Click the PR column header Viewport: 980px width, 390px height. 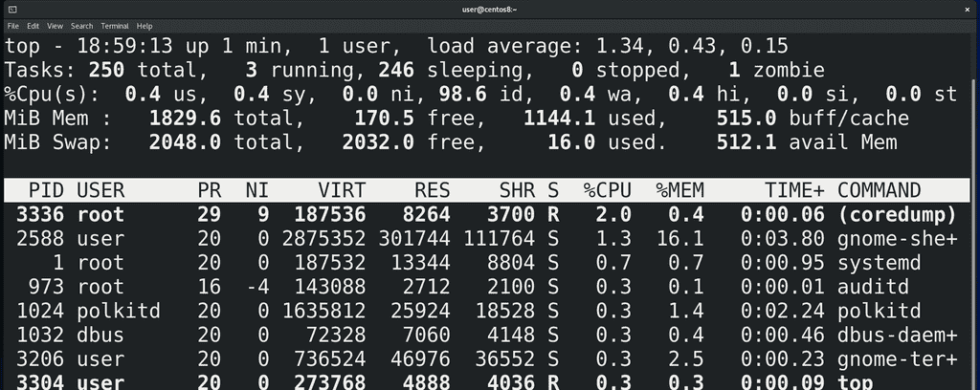coord(209,190)
